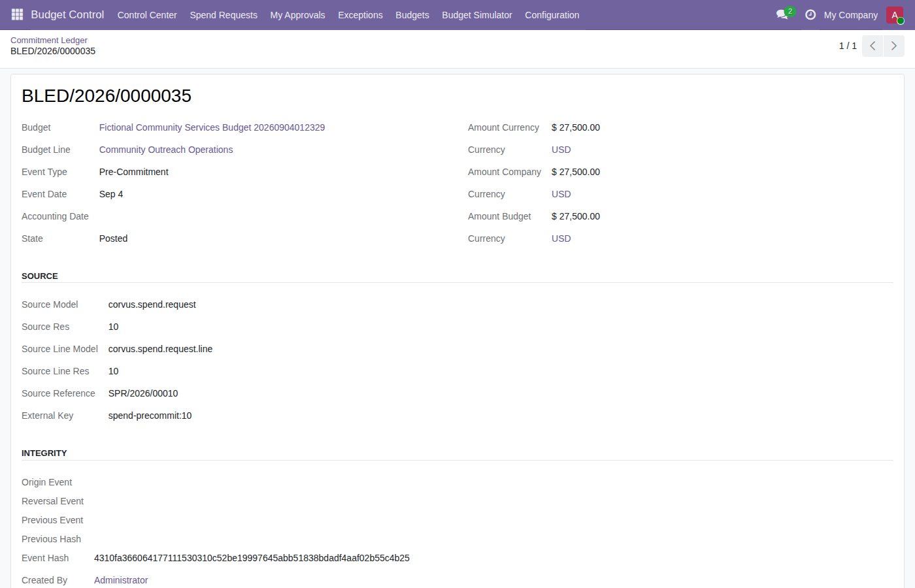
Task: Open USD link under Amount Currency
Action: point(561,150)
